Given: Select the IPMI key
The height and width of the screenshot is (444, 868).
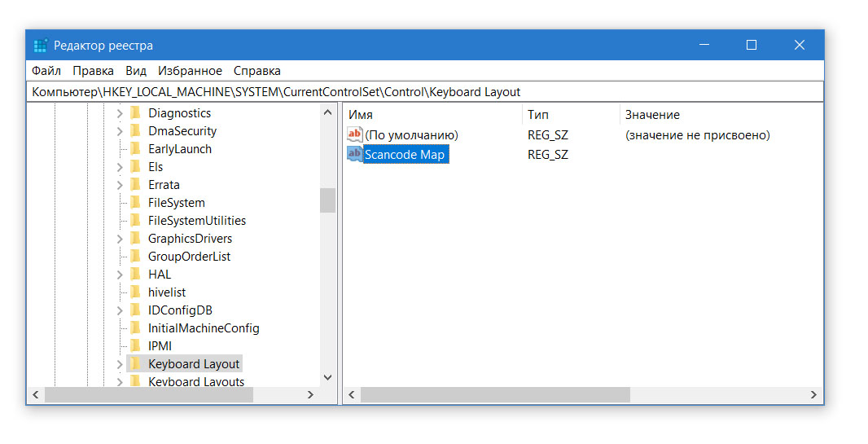Looking at the screenshot, I should point(160,346).
